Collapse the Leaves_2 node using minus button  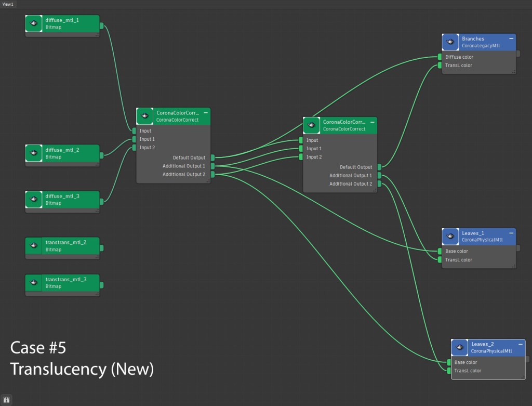[x=521, y=344]
